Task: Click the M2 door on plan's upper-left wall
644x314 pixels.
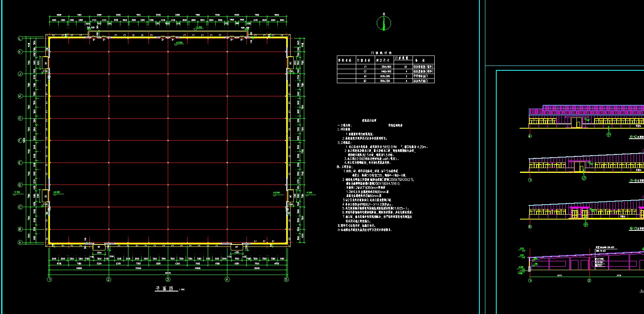Action: (x=45, y=63)
